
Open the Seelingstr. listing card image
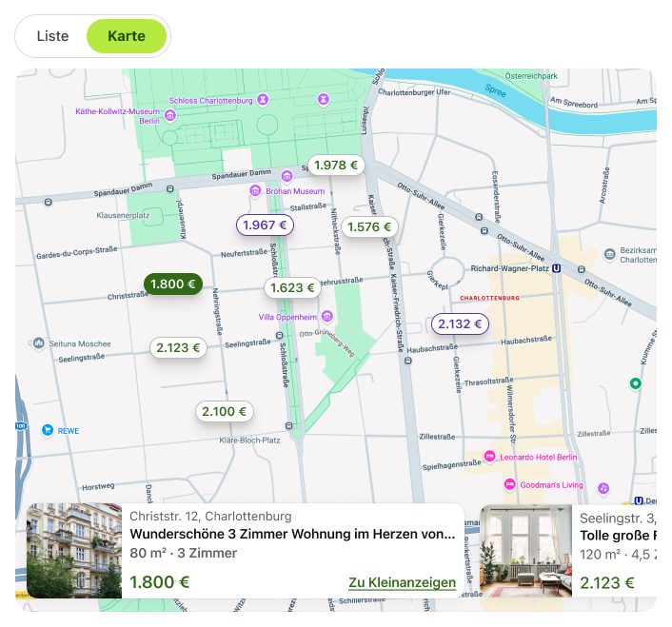(525, 551)
